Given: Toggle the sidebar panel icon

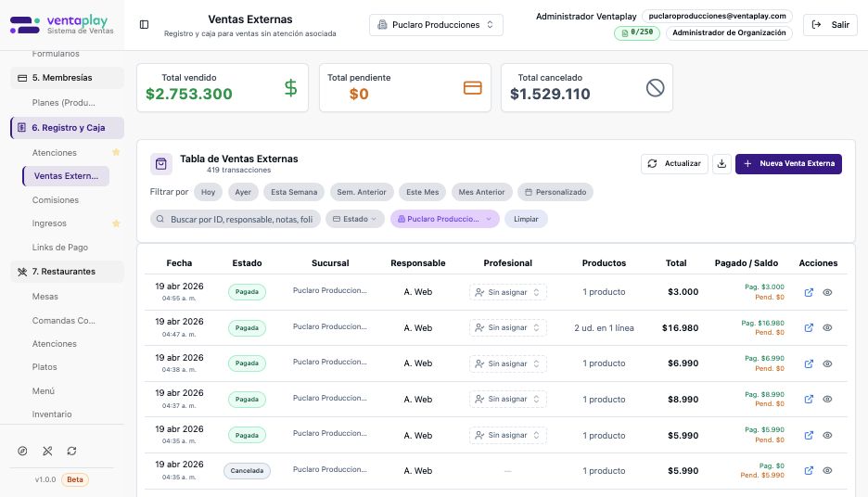Looking at the screenshot, I should coord(144,24).
